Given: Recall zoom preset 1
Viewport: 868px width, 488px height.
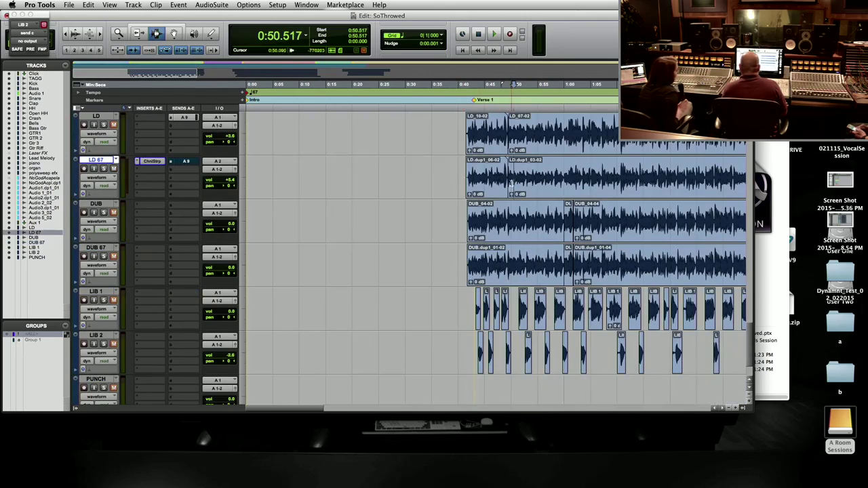Looking at the screenshot, I should point(66,50).
